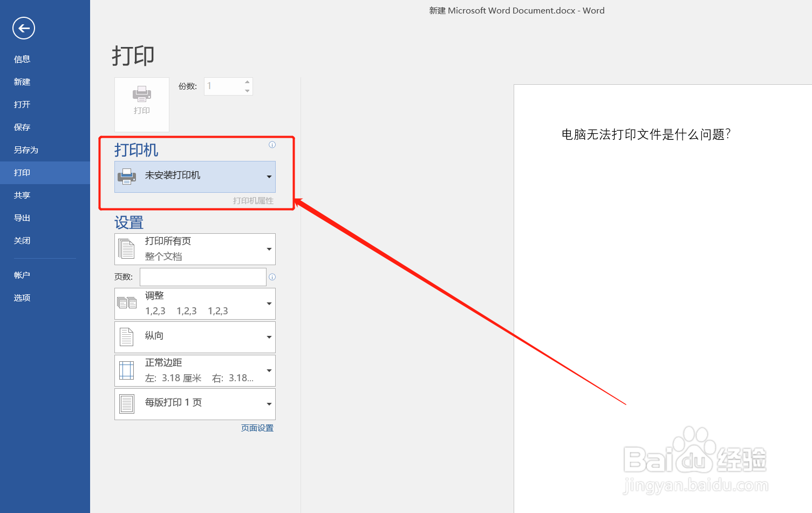The height and width of the screenshot is (513, 812).
Task: Select 关闭 in the sidebar
Action: [x=45, y=241]
